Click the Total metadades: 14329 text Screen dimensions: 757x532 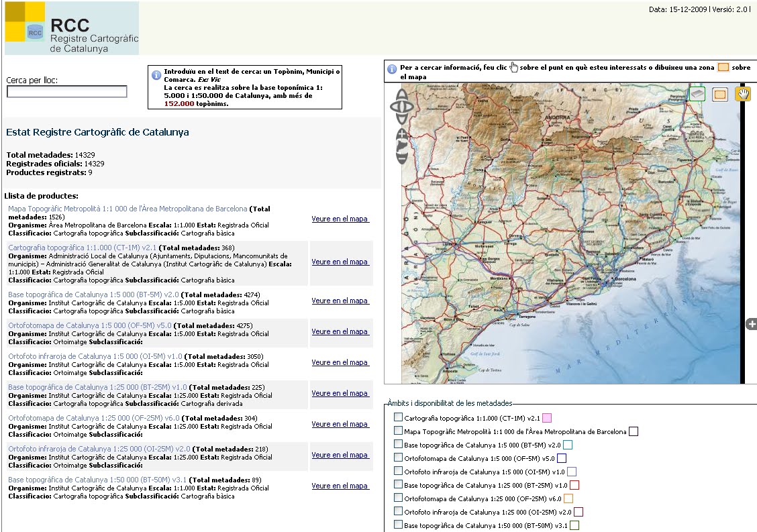pos(51,155)
